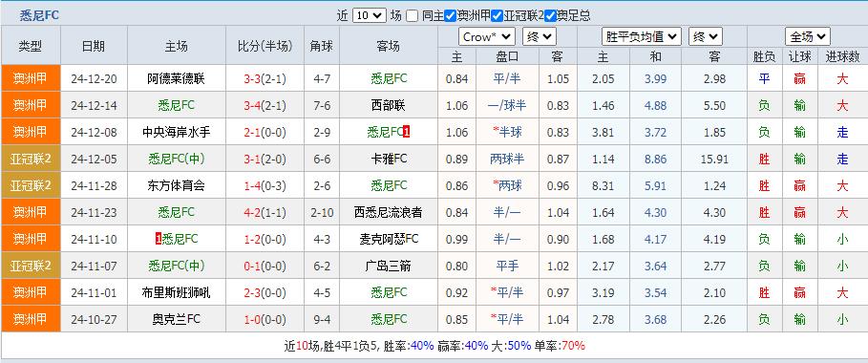Screen dimensions: 868x363
Task: Click 单率:70% in the summary line
Action: pyautogui.click(x=560, y=347)
